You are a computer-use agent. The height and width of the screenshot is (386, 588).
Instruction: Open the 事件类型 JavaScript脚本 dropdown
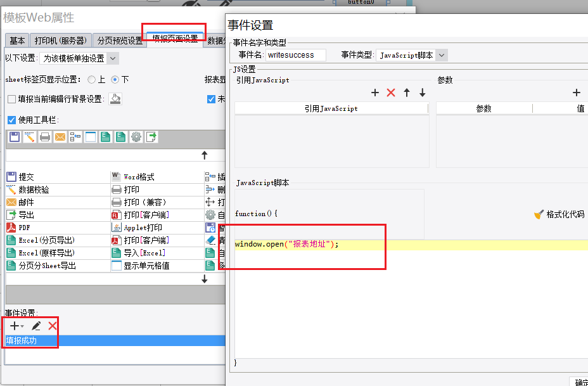coord(412,55)
